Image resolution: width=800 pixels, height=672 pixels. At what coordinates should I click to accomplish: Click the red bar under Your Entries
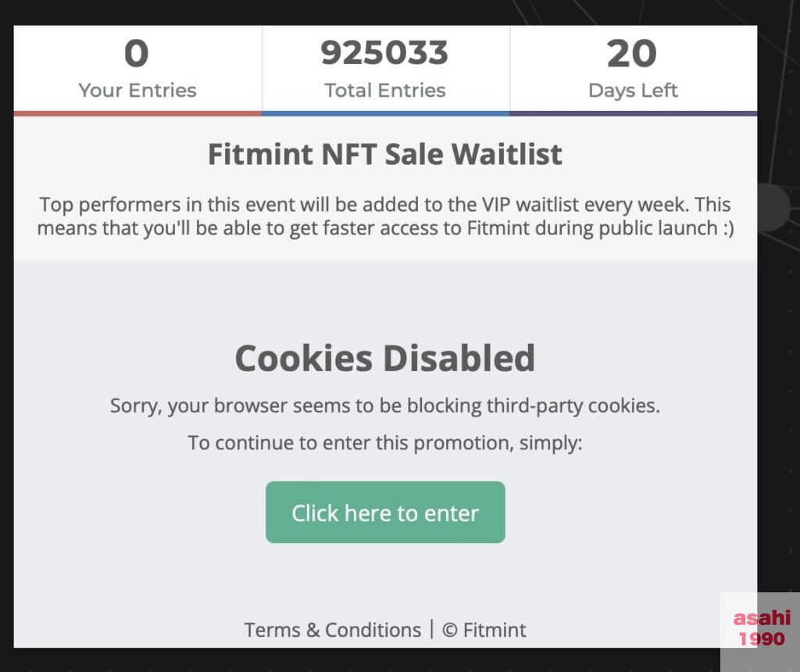point(137,113)
